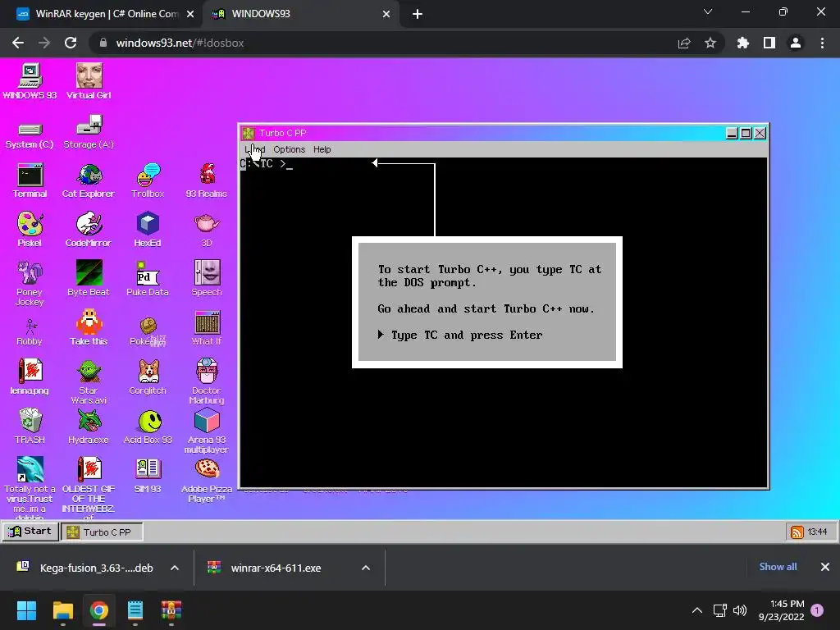Expand Kega-fusion download options chevron
Screen dimensions: 840x630
coord(175,568)
